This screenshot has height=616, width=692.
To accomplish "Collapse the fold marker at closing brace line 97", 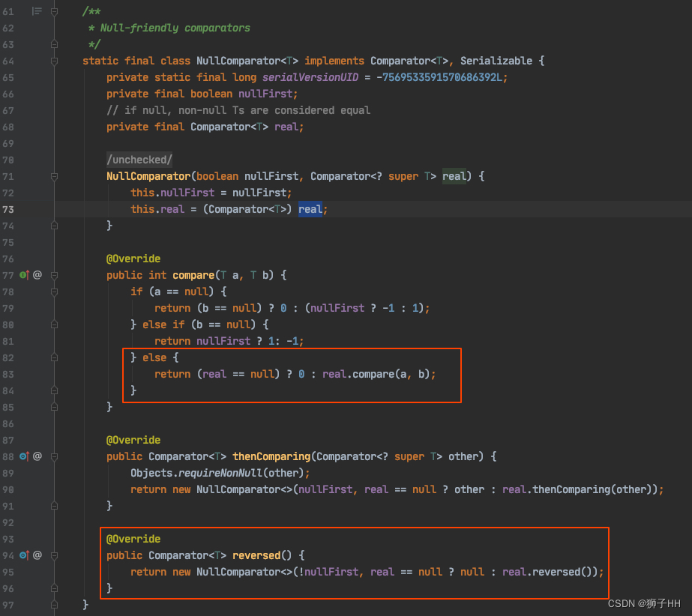I will coord(53,605).
